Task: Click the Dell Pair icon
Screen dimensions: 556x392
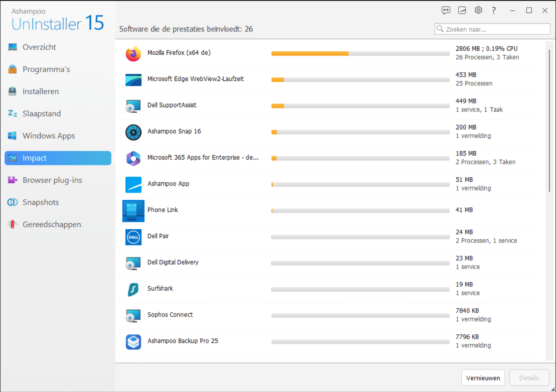Action: [x=133, y=237]
